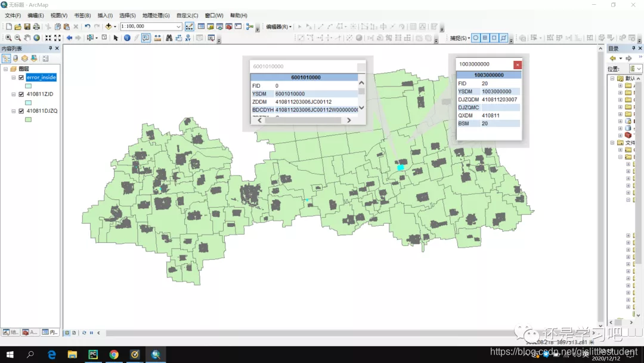Screen dimensions: 644x363
Task: Open the ArcToolbox window icon
Action: coord(229,26)
